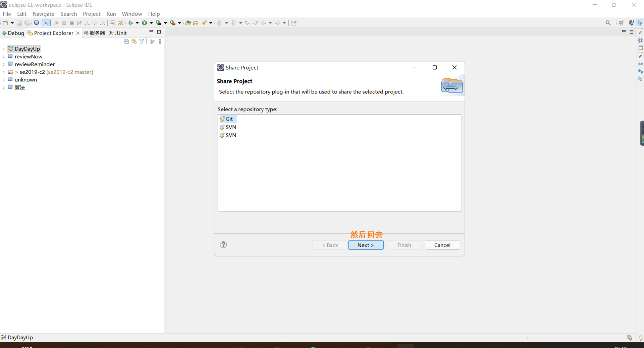The width and height of the screenshot is (644, 348).
Task: Toggle Link with Editor in Project Explorer
Action: click(x=134, y=42)
